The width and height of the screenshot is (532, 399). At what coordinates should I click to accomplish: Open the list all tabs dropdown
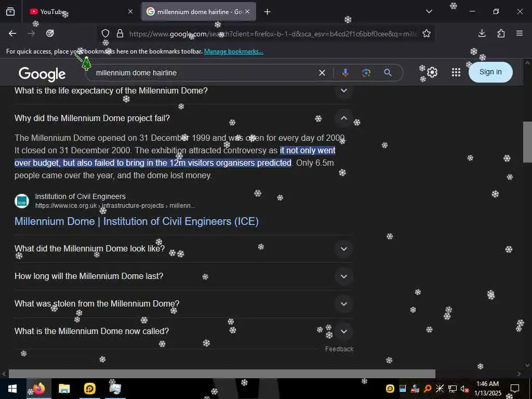(429, 11)
